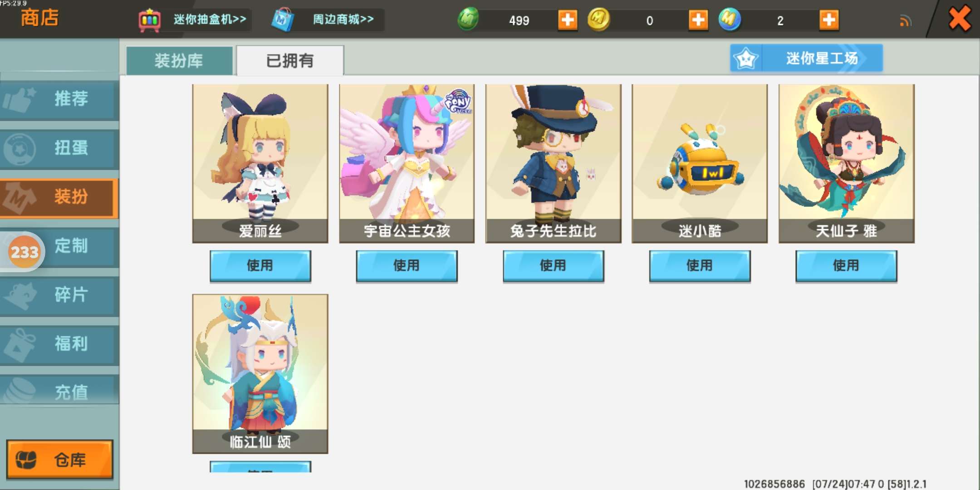The height and width of the screenshot is (490, 980).
Task: Use the 爱丽丝 outfit
Action: pos(260,265)
